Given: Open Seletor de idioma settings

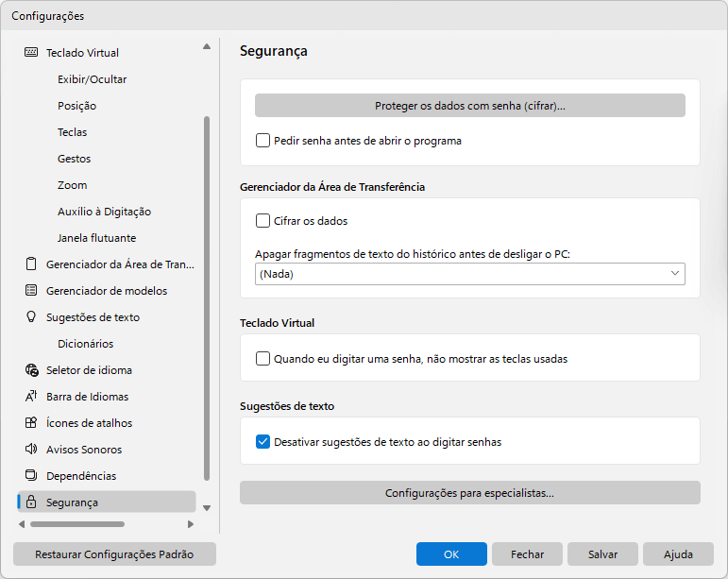Looking at the screenshot, I should [89, 370].
